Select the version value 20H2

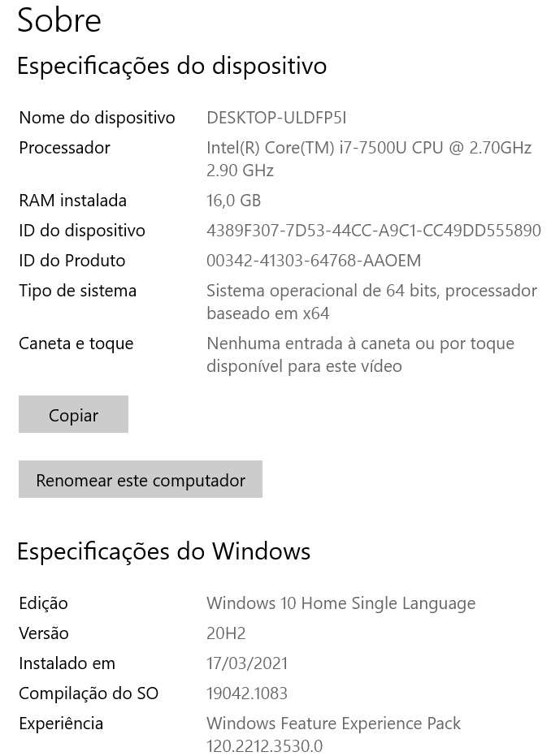tap(226, 633)
